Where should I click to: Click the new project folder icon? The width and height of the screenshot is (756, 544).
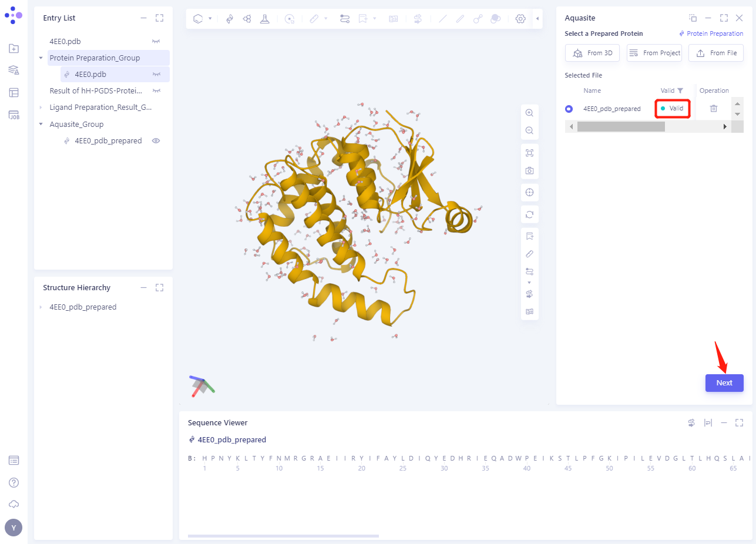(x=14, y=49)
